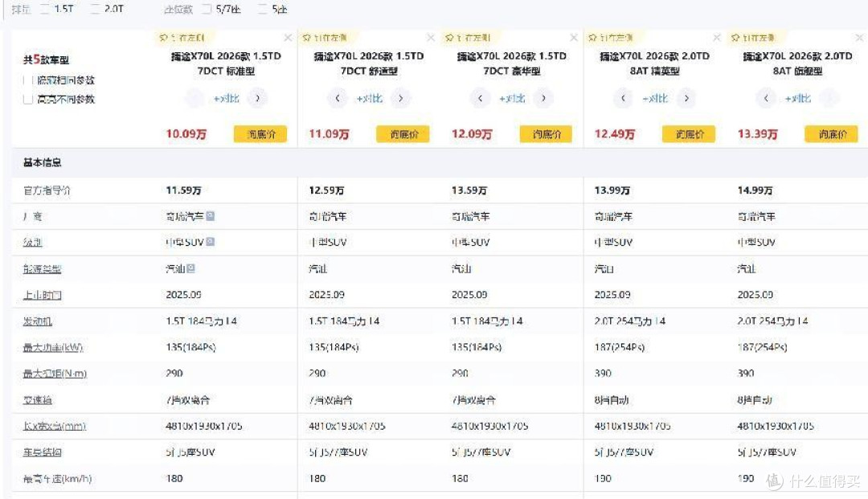The height and width of the screenshot is (499, 868).
Task: Select the 13.59万 official guide price
Action: click(x=469, y=190)
